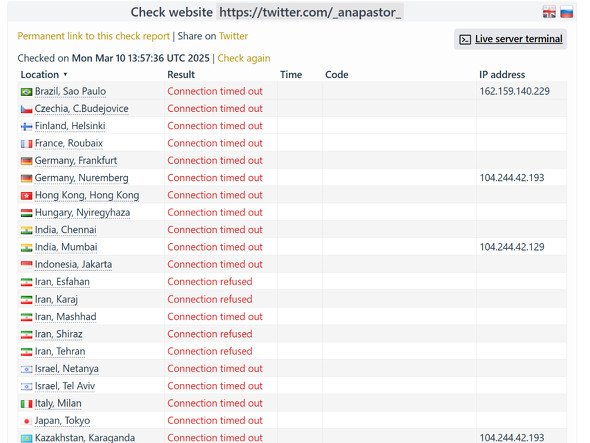
Task: Select the Iran, Tehran location
Action: point(60,352)
